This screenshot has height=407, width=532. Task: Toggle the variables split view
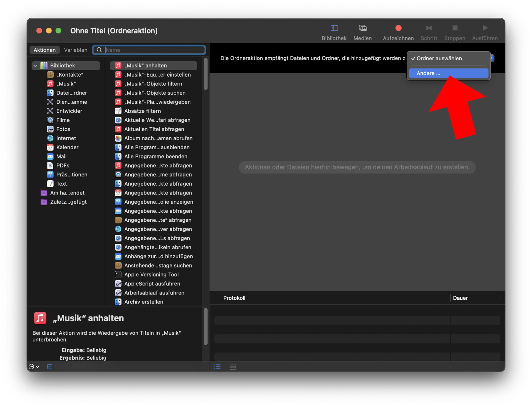233,367
